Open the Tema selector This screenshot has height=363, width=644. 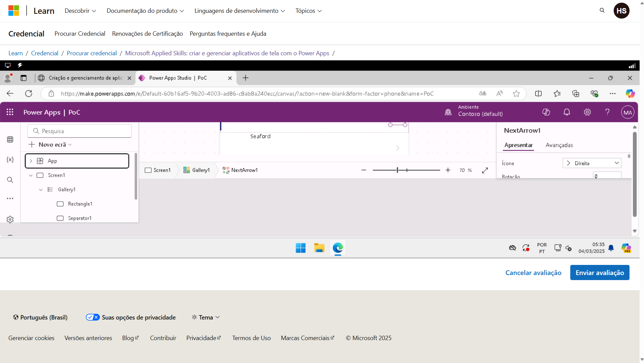[x=206, y=317]
